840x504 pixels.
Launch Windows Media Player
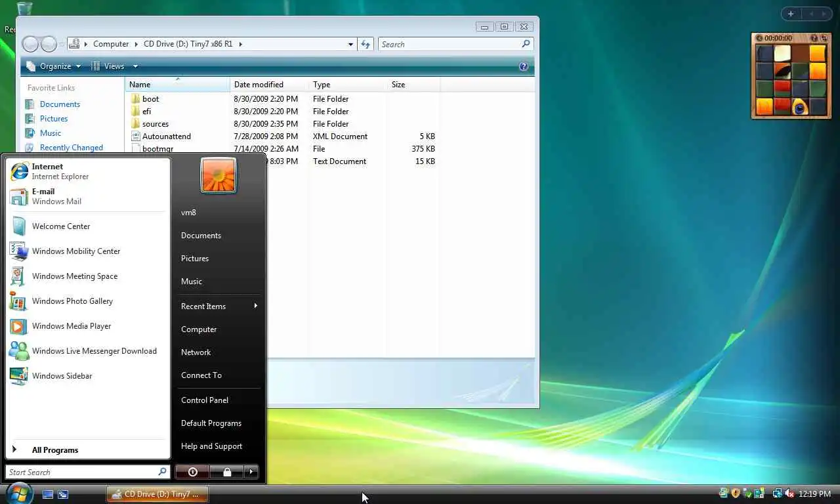tap(88, 326)
